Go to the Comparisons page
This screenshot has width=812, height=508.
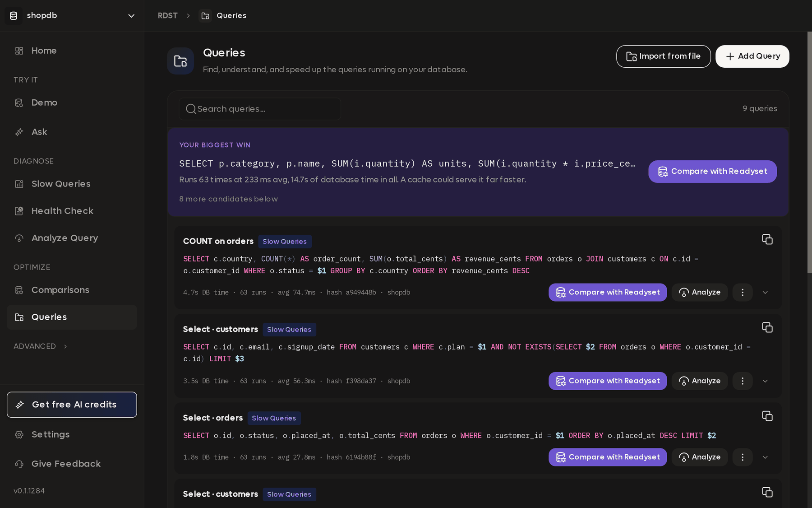click(x=72, y=290)
